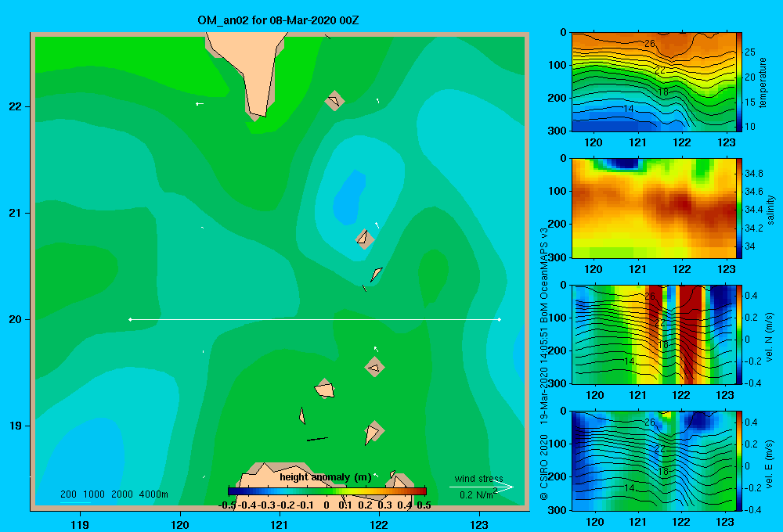Click the 10 tick on temperature scale

click(x=749, y=127)
